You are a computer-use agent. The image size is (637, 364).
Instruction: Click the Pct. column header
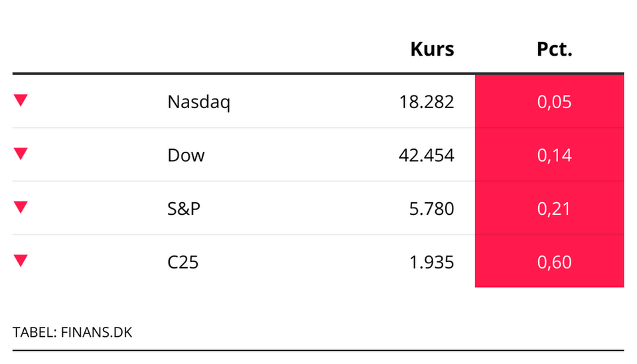554,49
